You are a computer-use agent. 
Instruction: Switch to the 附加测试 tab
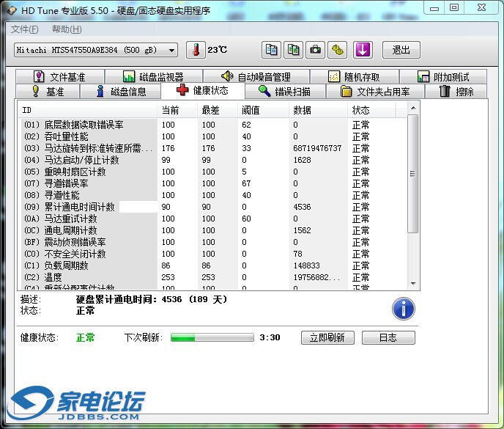tap(443, 76)
